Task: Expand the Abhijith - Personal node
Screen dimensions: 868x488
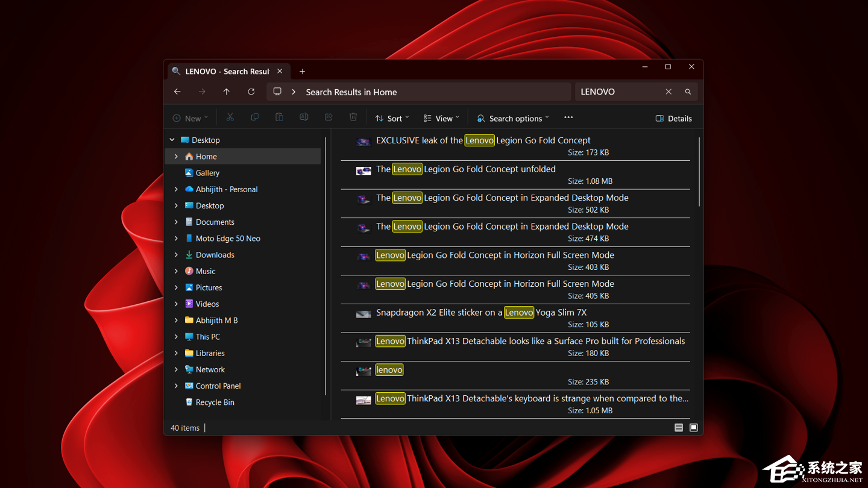Action: (x=176, y=189)
